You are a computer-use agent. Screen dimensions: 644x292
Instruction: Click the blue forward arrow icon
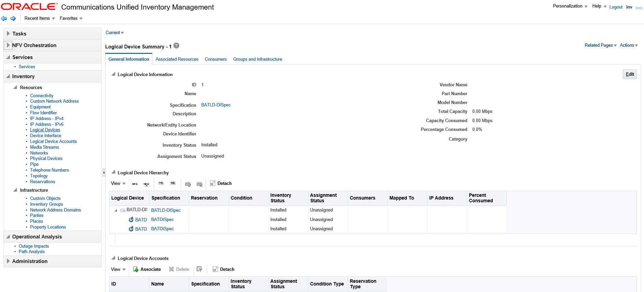13,18
